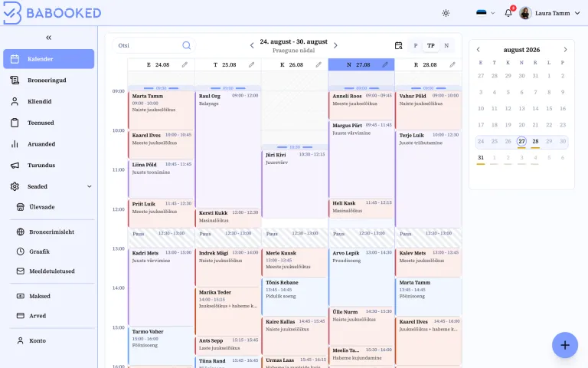This screenshot has height=368, width=588.
Task: Select day 27 in mini calendar
Action: (521, 141)
